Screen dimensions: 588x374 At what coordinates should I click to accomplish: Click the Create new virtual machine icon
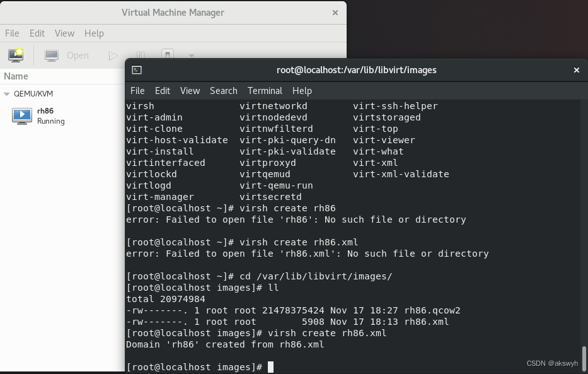coord(16,55)
